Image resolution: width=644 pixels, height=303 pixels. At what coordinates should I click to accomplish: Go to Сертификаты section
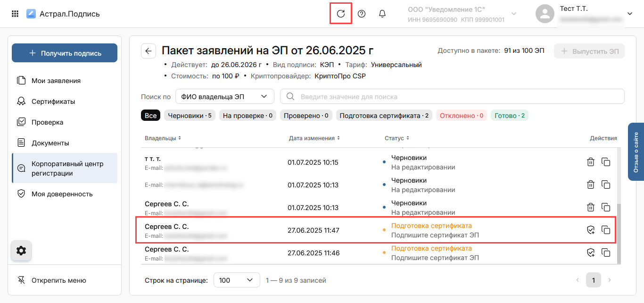pos(53,101)
